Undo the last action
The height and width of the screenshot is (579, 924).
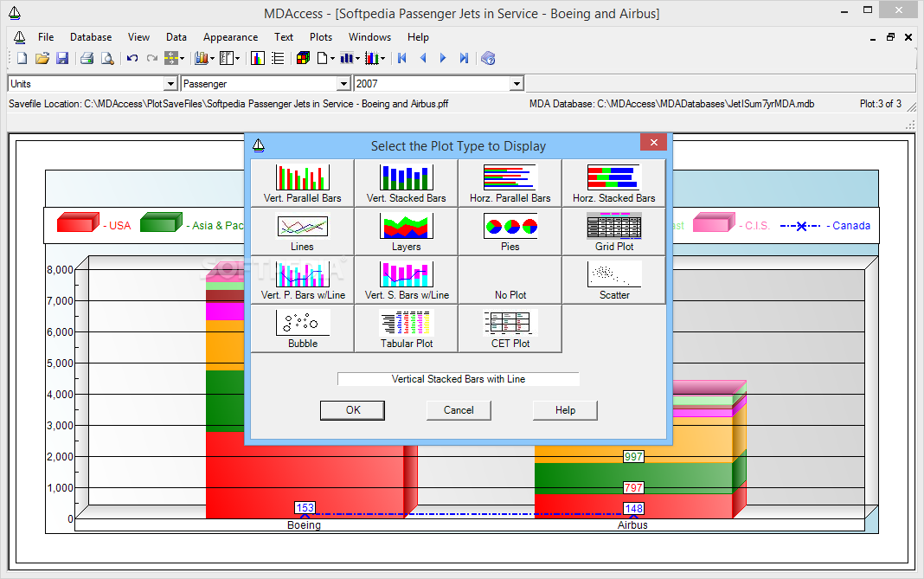pyautogui.click(x=132, y=58)
